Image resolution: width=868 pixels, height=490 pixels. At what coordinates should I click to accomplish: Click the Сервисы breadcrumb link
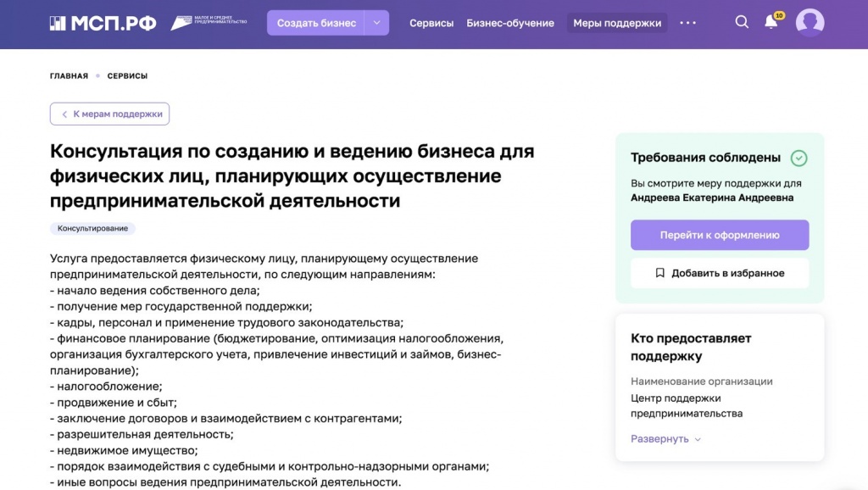click(127, 76)
